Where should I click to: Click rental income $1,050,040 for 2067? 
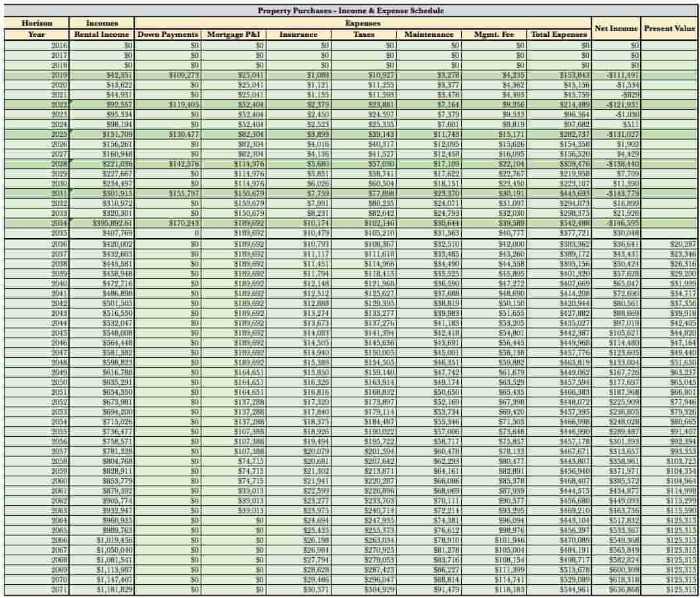pyautogui.click(x=102, y=550)
